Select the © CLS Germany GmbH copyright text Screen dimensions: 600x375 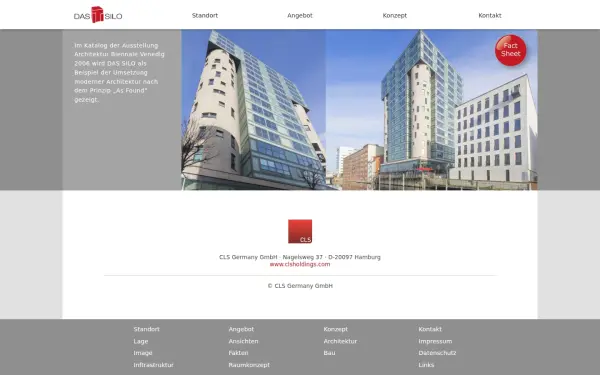pos(300,286)
